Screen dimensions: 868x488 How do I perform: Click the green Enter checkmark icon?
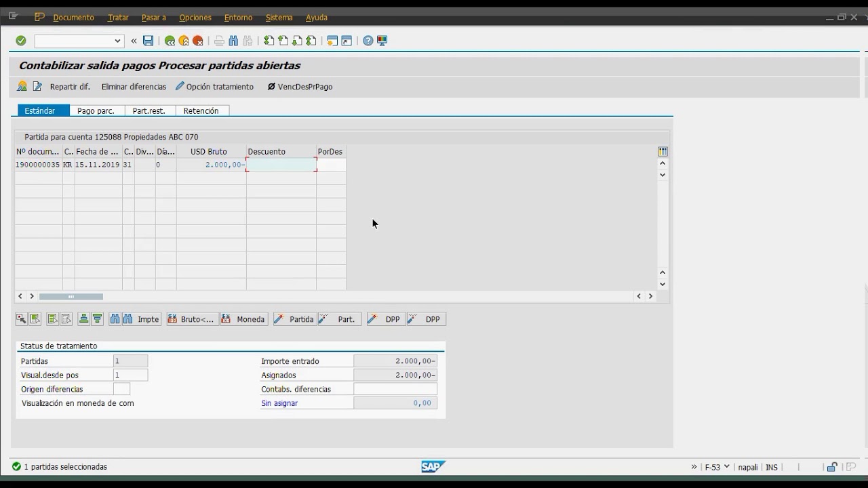pos(21,41)
